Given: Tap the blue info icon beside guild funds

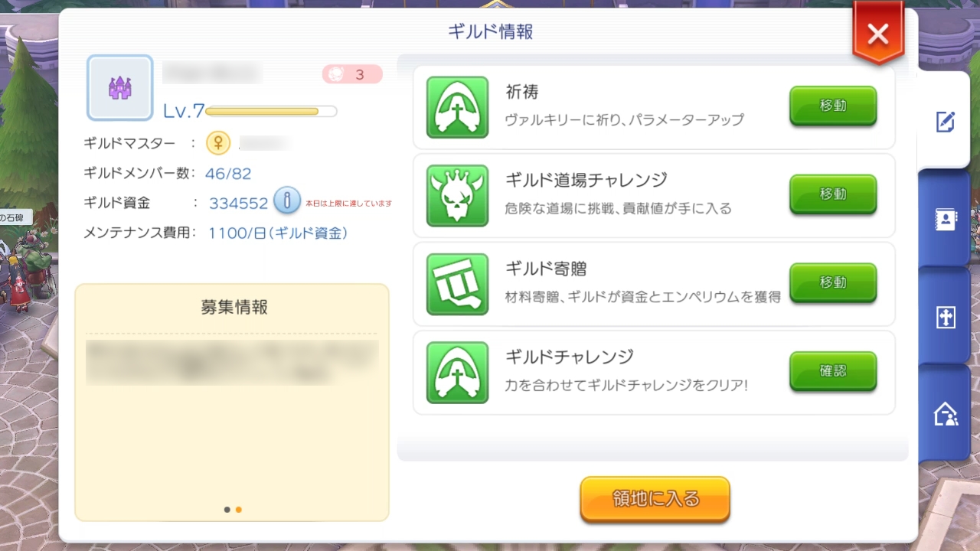Looking at the screenshot, I should coord(287,201).
